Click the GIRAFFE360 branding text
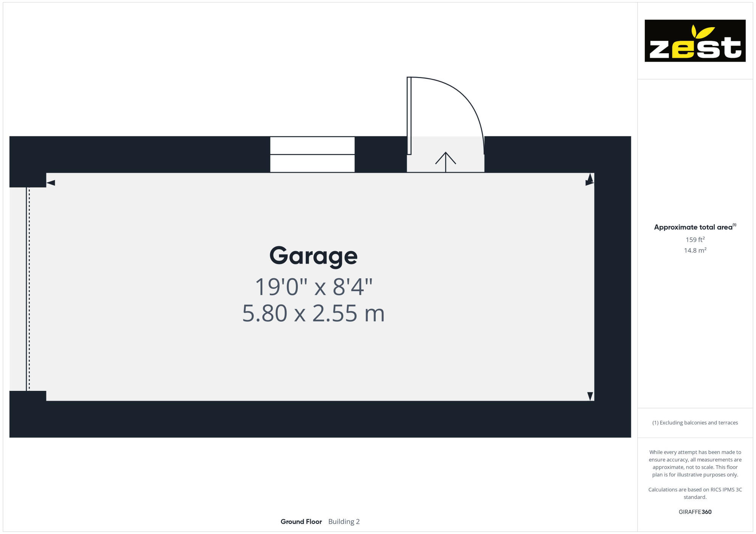The image size is (756, 534). (x=695, y=512)
